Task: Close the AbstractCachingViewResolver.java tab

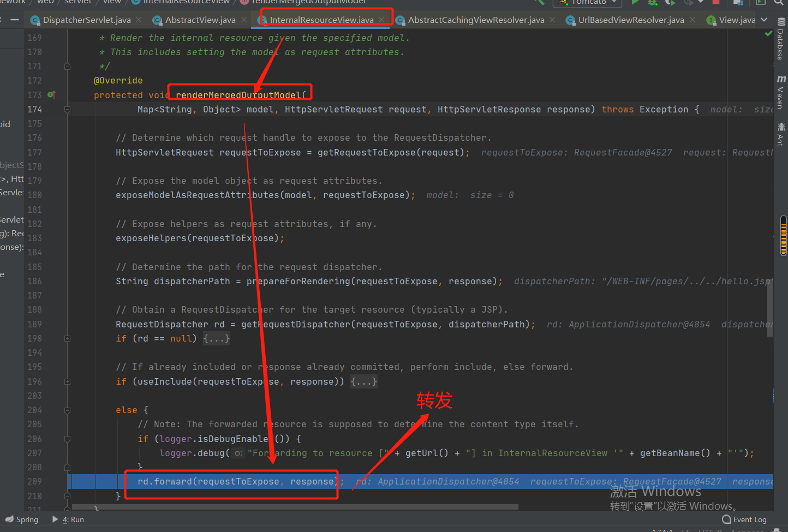Action: [x=552, y=20]
